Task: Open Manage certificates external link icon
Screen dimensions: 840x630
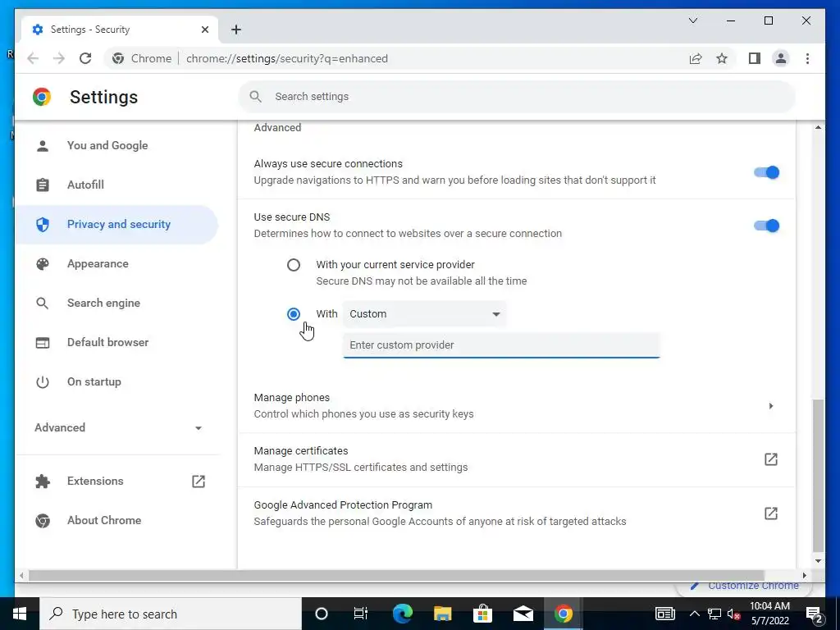Action: pyautogui.click(x=771, y=459)
